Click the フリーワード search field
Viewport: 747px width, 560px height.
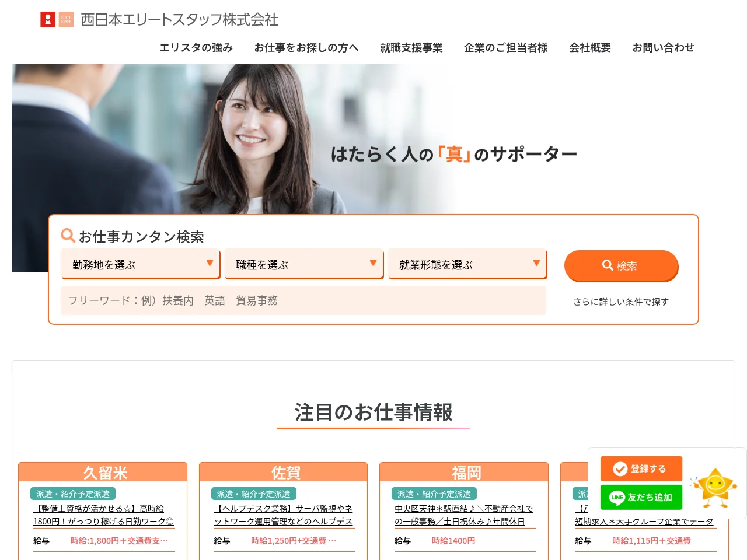[303, 300]
